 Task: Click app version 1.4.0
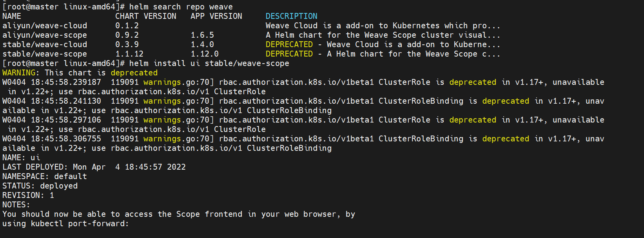202,44
